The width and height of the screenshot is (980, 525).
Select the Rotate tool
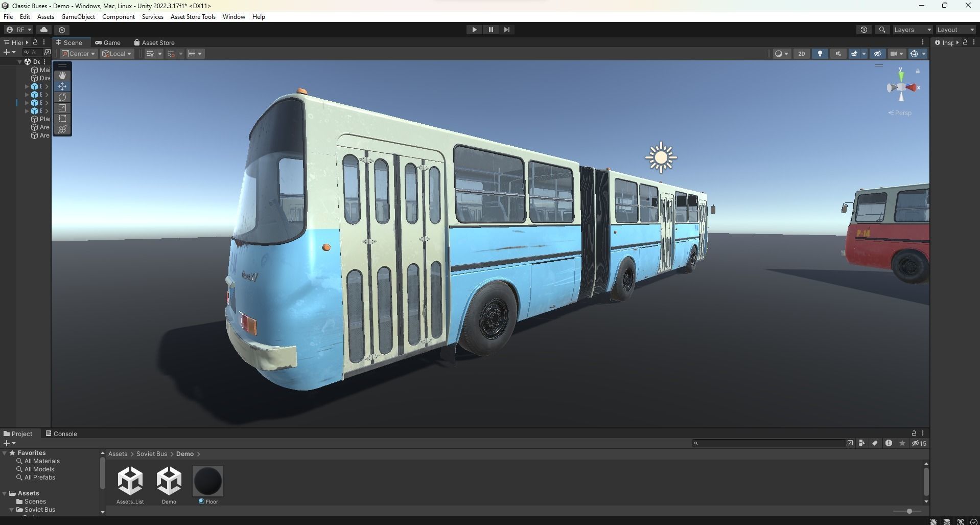[x=62, y=97]
